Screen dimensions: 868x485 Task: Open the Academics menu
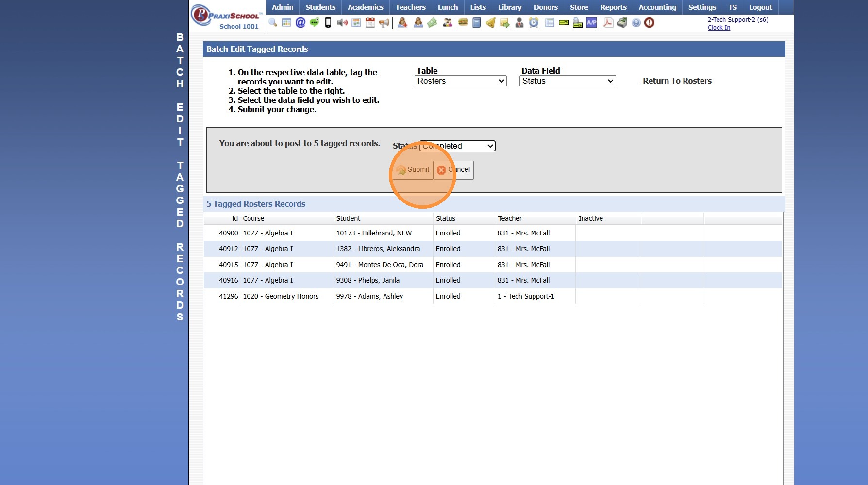365,7
